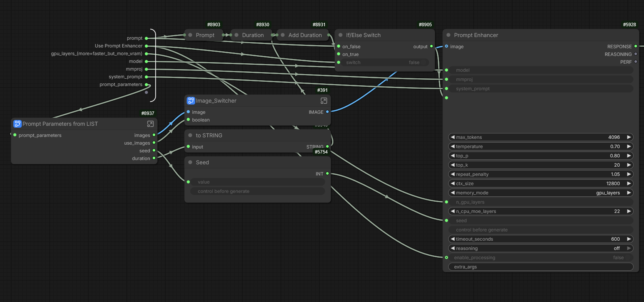Increase repeat_penalty with its right arrow

coord(629,174)
